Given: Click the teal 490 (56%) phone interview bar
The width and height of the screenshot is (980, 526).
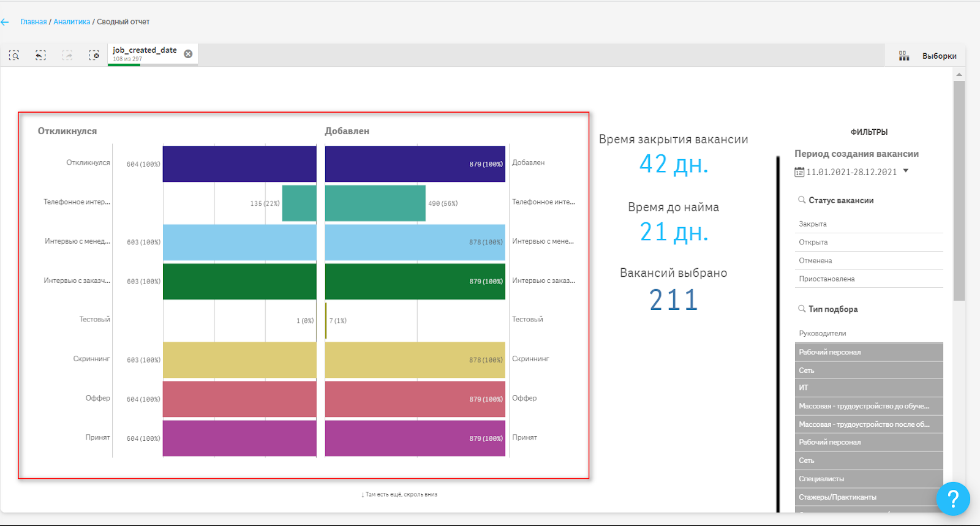Looking at the screenshot, I should (375, 203).
